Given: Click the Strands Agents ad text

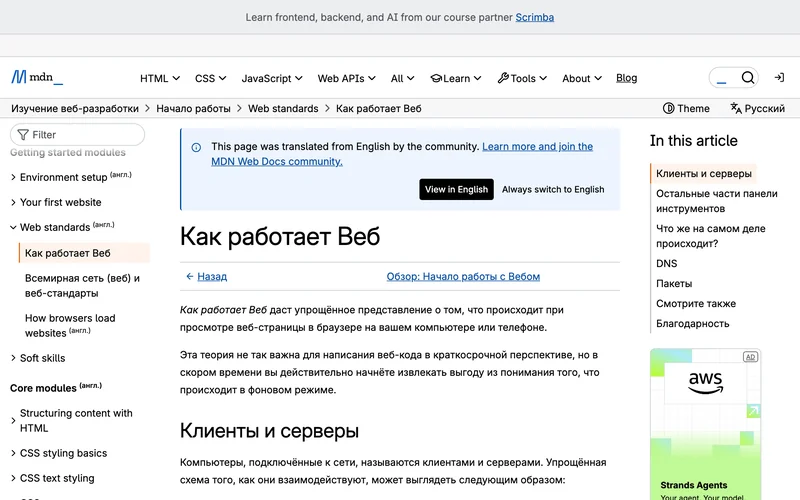Looking at the screenshot, I should pos(693,485).
